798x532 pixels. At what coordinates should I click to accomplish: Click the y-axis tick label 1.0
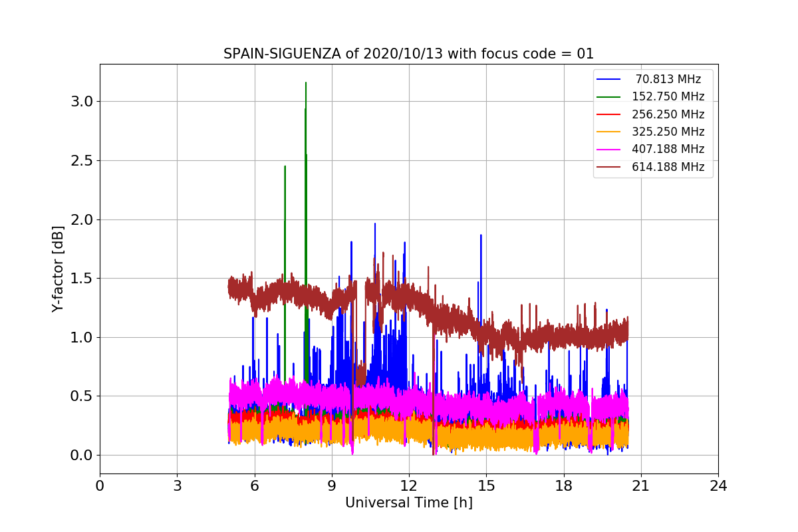pyautogui.click(x=82, y=337)
